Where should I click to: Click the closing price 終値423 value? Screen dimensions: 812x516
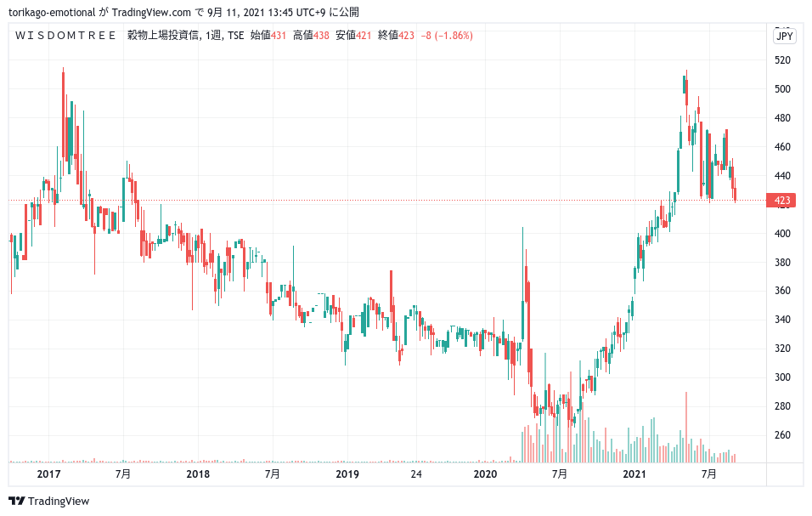click(x=396, y=35)
